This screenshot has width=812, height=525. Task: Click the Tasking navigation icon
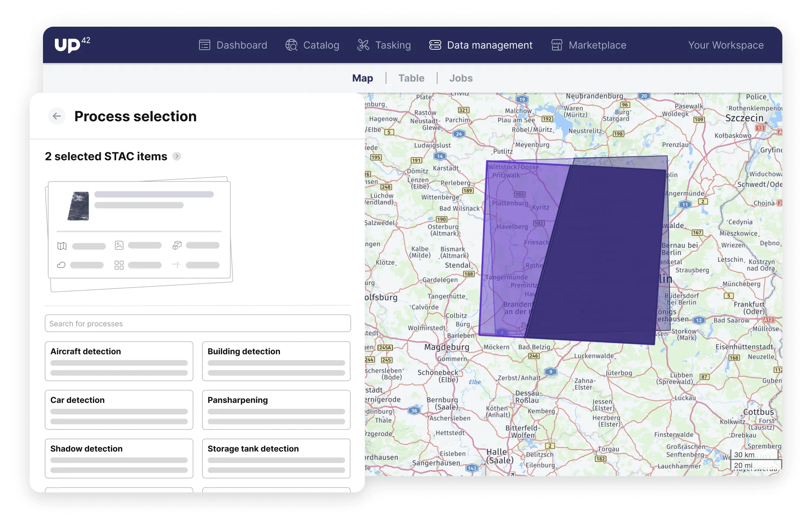coord(364,45)
